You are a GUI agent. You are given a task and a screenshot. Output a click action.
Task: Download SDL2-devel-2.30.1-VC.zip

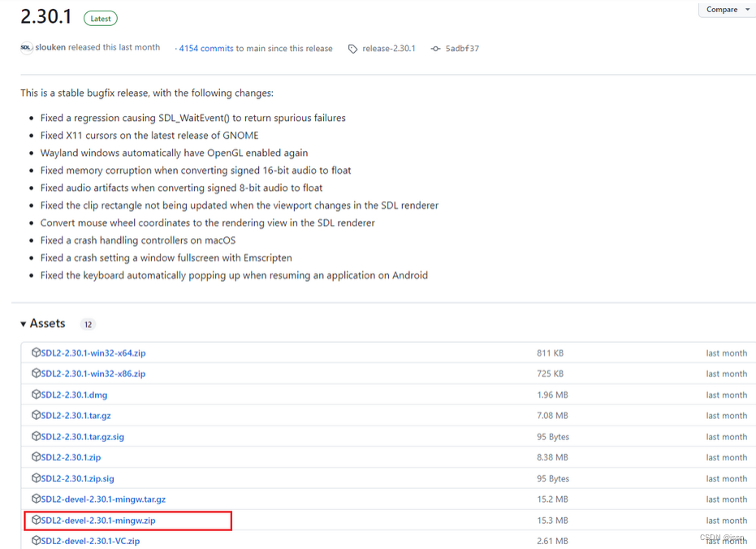click(90, 542)
